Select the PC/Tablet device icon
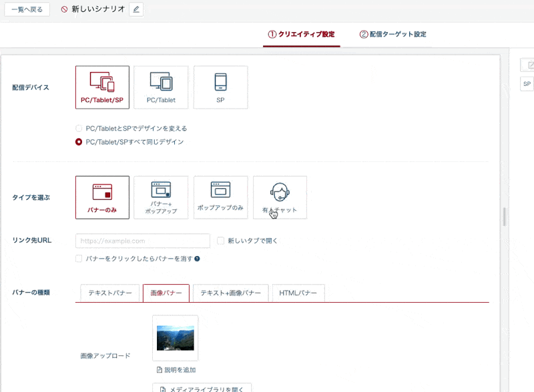Viewport: 534px width, 392px height. (x=161, y=82)
